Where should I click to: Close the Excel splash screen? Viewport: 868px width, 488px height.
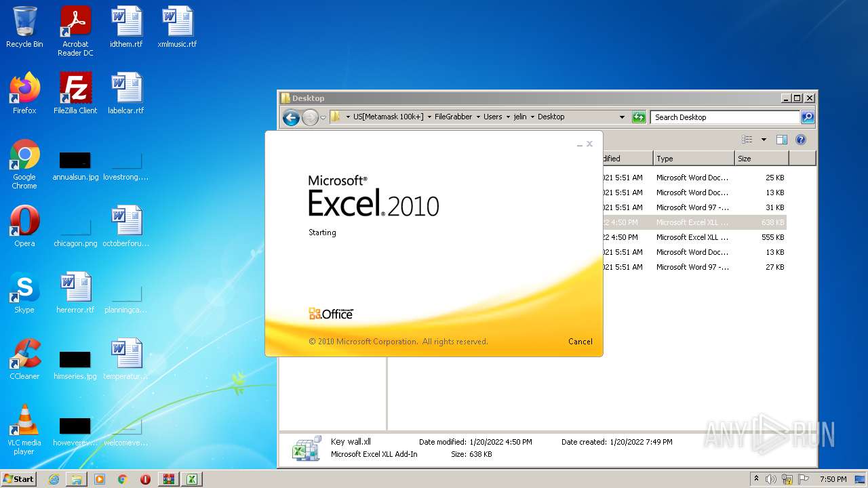click(x=589, y=144)
